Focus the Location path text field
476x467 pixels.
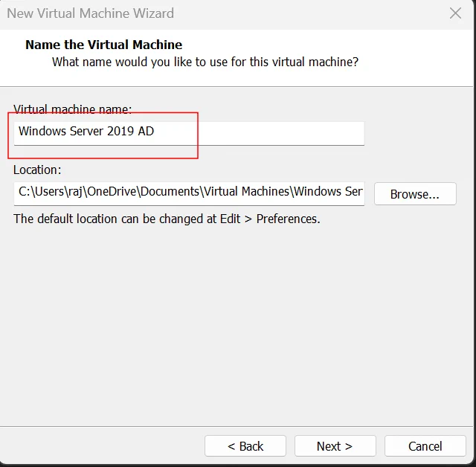pos(189,193)
